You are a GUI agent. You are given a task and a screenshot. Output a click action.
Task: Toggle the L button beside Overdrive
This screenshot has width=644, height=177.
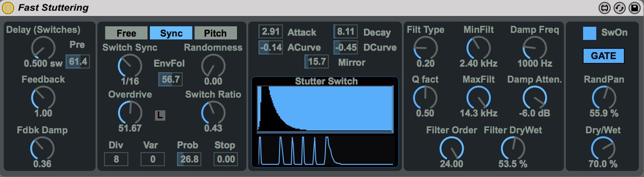click(160, 115)
